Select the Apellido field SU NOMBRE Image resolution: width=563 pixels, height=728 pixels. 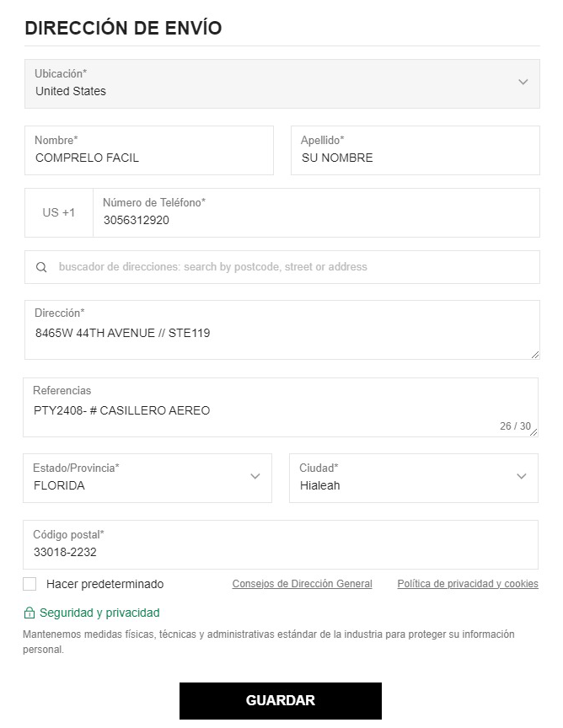coord(416,151)
